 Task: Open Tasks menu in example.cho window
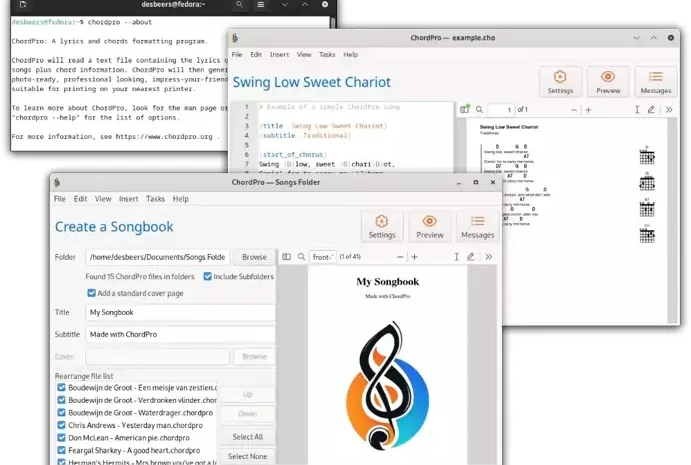[327, 55]
